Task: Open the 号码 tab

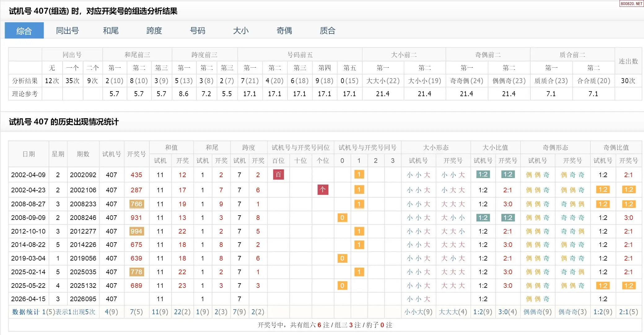Action: pyautogui.click(x=197, y=31)
